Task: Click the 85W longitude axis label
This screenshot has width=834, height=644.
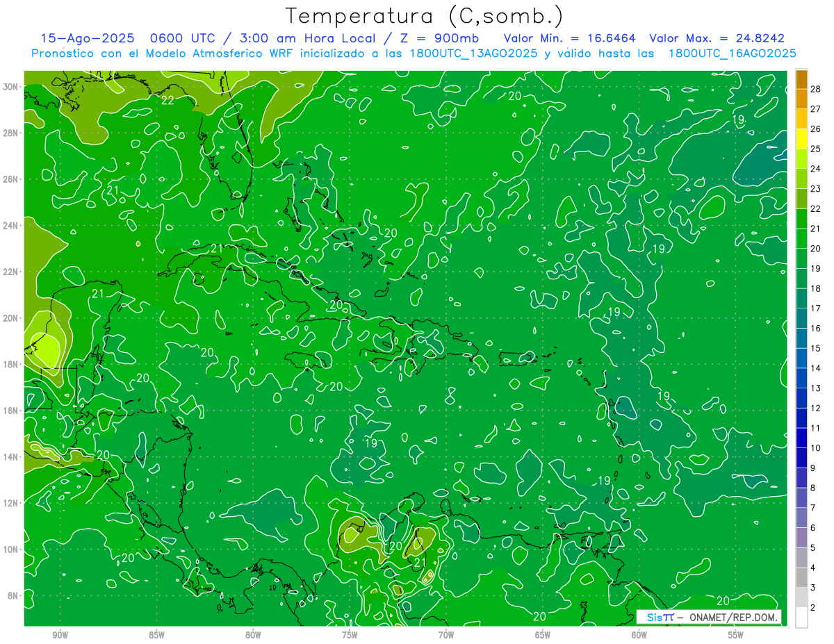Action: pos(156,636)
